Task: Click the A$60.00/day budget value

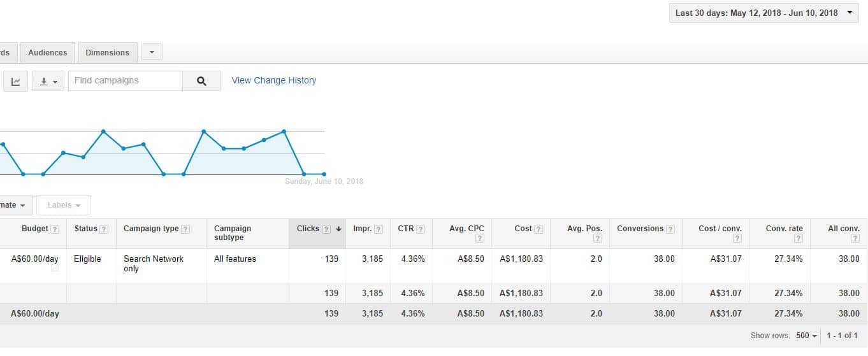Action: (35, 259)
